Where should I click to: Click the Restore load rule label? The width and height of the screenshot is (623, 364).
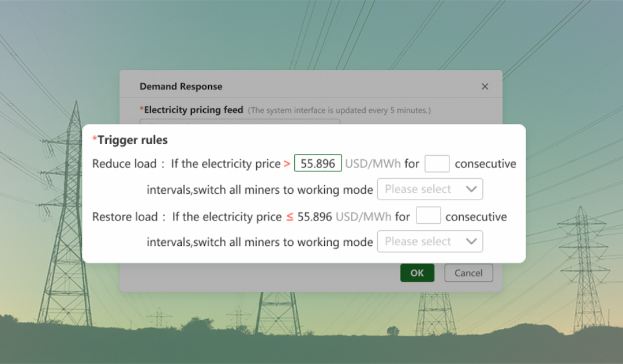pyautogui.click(x=125, y=217)
